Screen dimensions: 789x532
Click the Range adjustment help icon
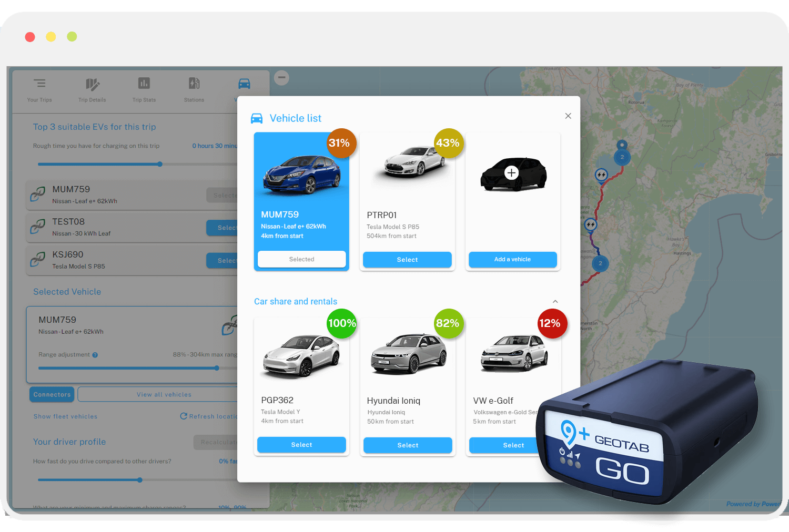[95, 355]
